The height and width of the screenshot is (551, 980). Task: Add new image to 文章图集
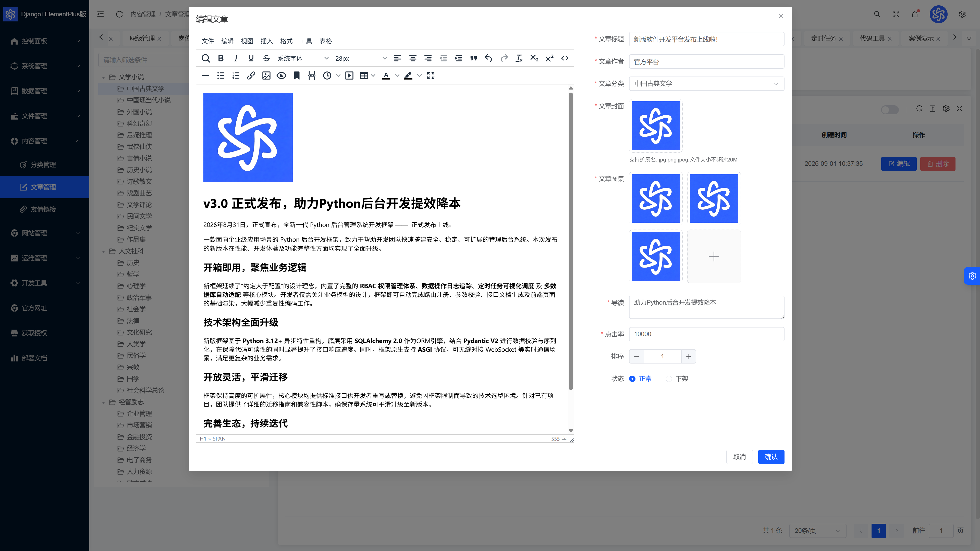tap(714, 257)
